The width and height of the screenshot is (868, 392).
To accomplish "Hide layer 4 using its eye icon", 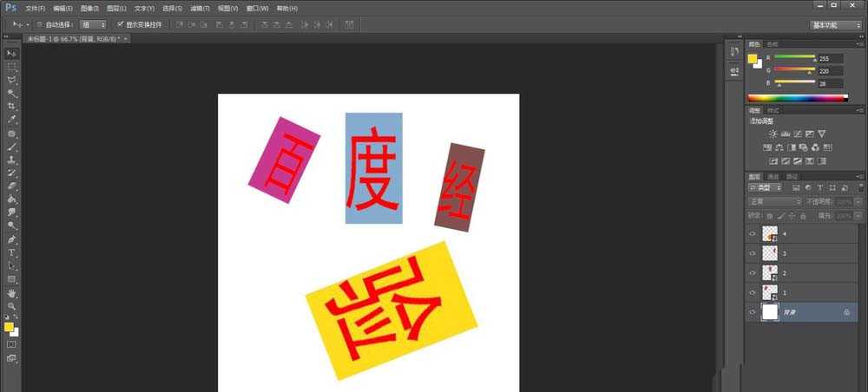I will coord(753,233).
